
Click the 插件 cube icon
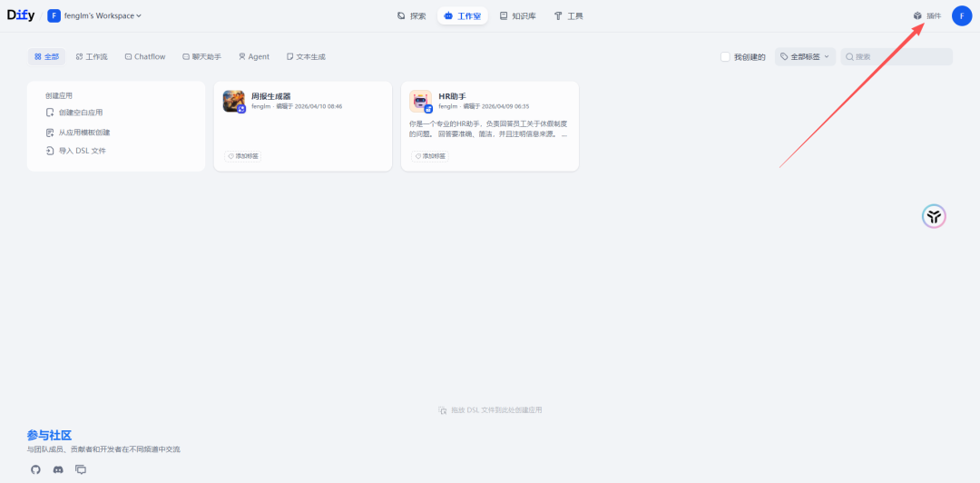917,15
